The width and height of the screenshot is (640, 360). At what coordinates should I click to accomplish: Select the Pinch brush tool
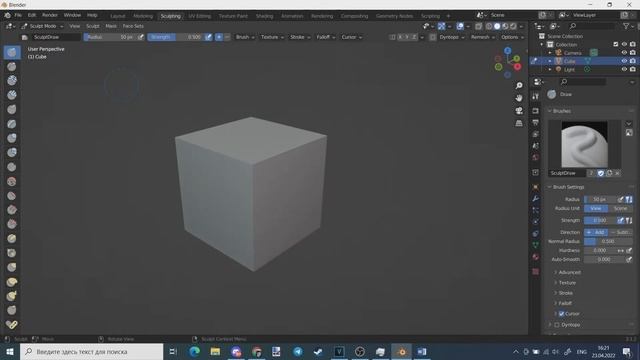click(x=12, y=253)
